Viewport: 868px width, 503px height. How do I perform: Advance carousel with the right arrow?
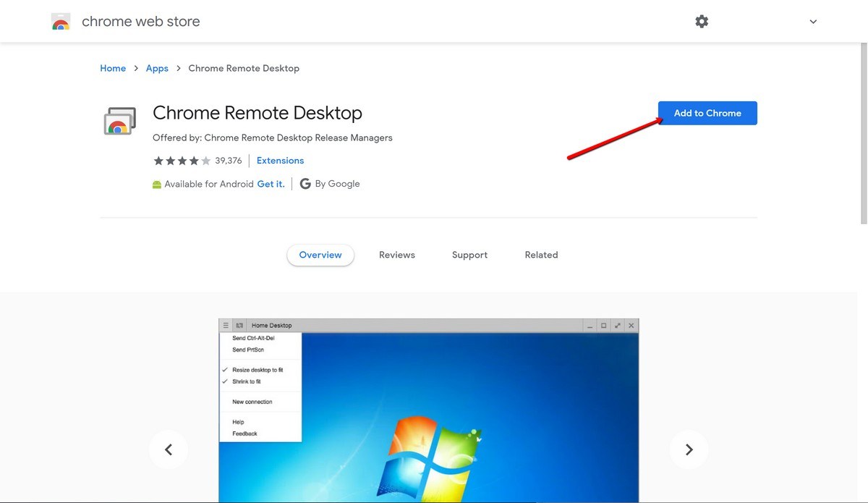coord(689,449)
